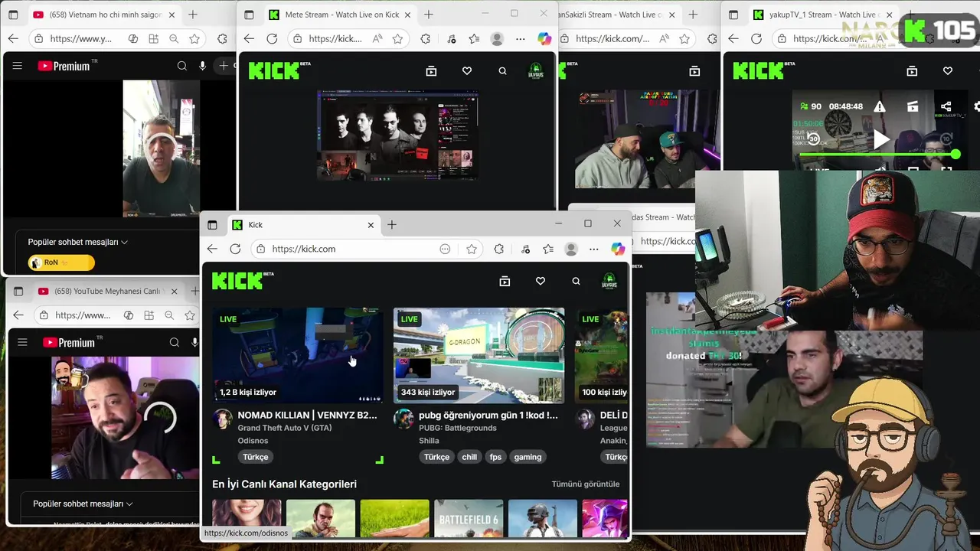Go back in front kick.com window
980x551 pixels.
tap(212, 249)
